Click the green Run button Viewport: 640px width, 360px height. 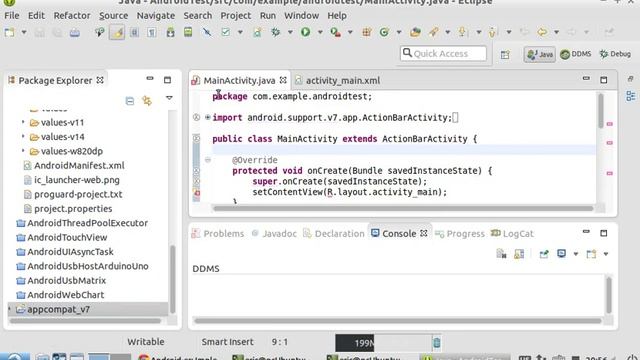pos(305,32)
